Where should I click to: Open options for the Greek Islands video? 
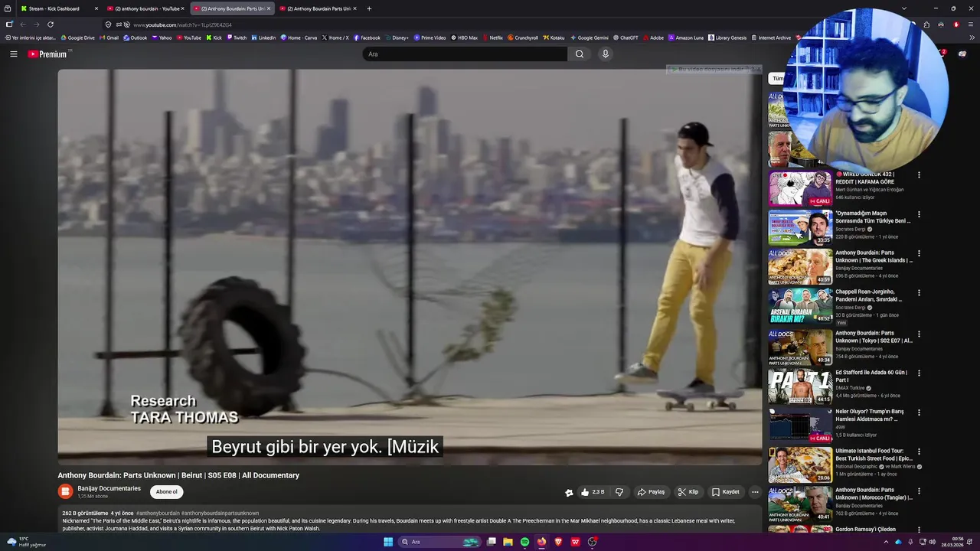pyautogui.click(x=920, y=253)
